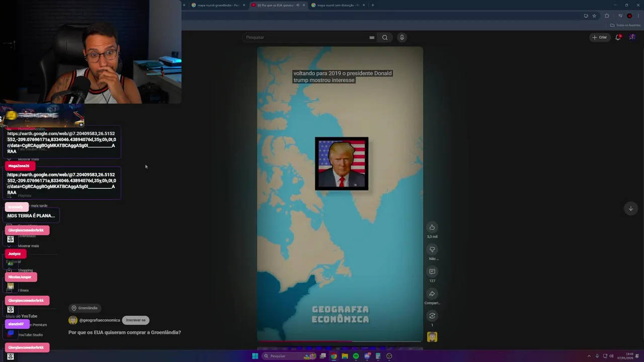Open the sound avatar below remix

click(x=432, y=337)
